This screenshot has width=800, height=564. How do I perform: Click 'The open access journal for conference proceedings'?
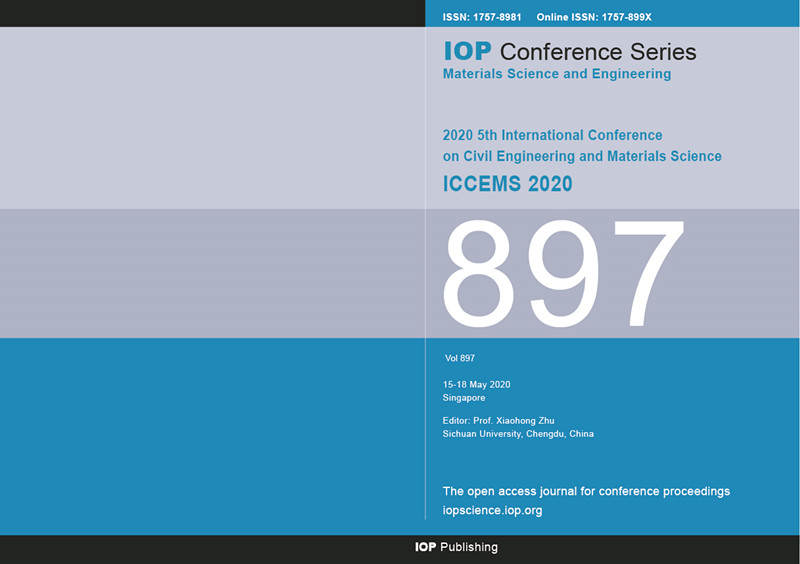tap(586, 492)
